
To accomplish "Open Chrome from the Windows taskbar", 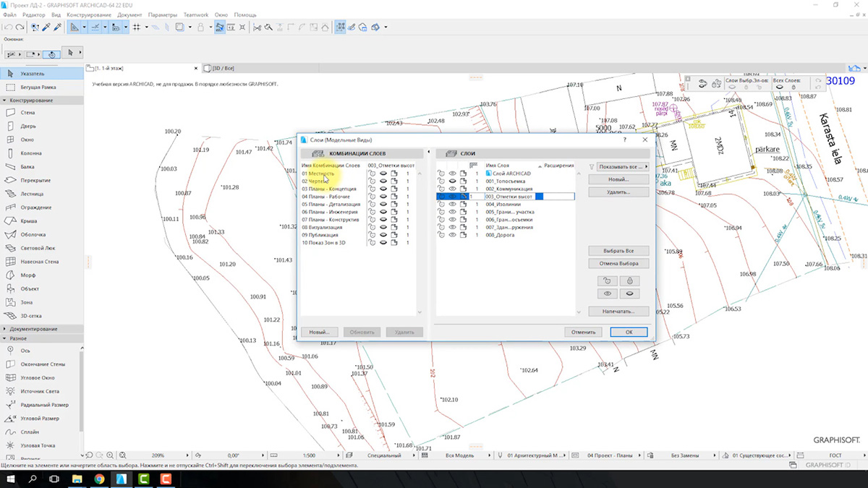I will click(x=99, y=479).
